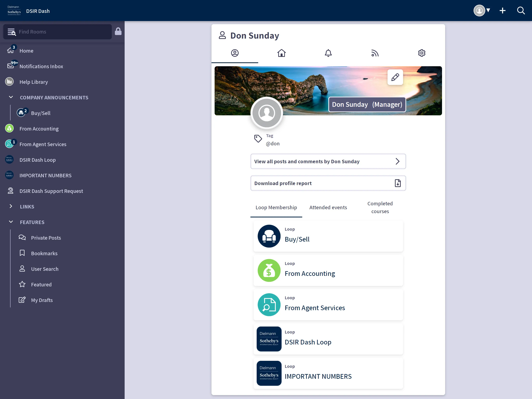Open the notifications bell on Don Sunday's profile
Screen dimensions: 532x399
(328, 53)
